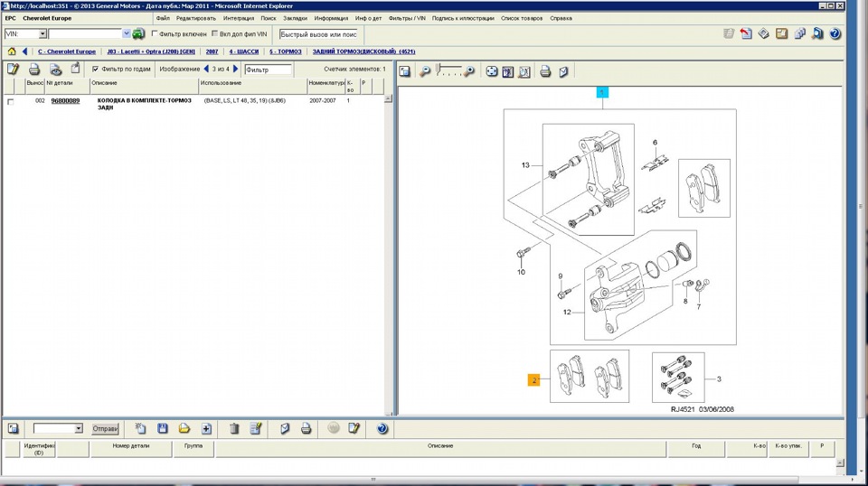Image resolution: width=868 pixels, height=486 pixels.
Task: Print shopping list with bottom printer icon
Action: (307, 428)
